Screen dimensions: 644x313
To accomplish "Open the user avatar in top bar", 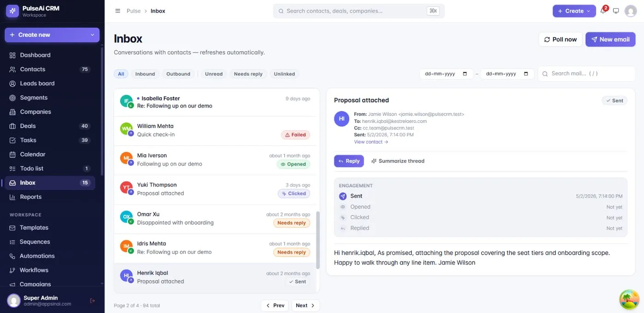I will [631, 11].
